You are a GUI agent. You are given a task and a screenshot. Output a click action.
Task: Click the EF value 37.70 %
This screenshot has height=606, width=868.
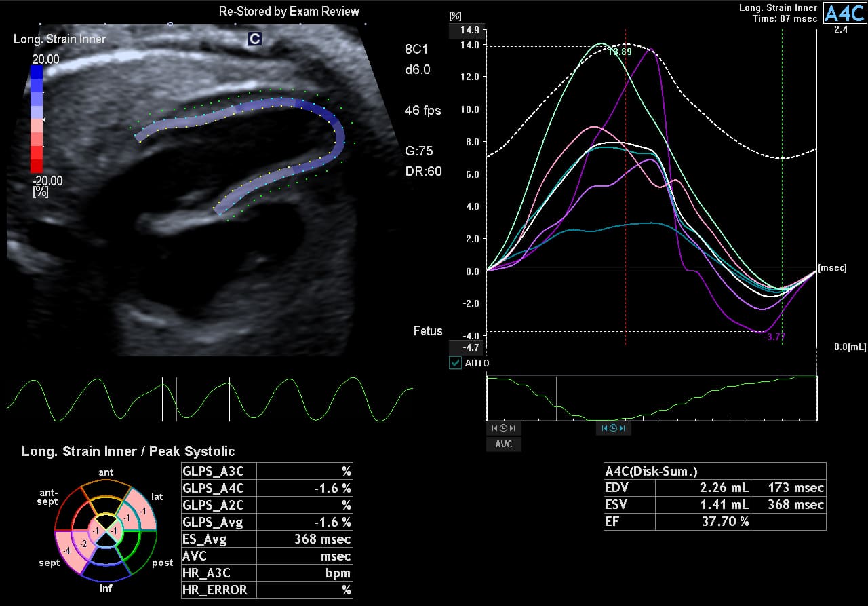(705, 522)
